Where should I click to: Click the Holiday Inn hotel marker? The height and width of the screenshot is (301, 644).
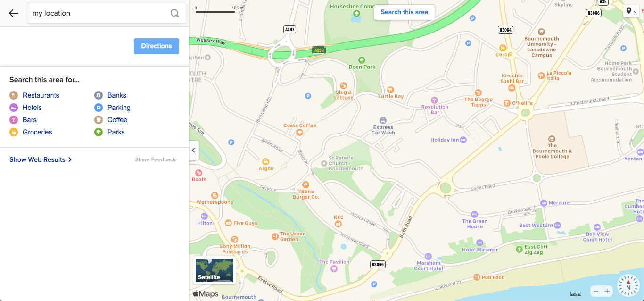pos(463,140)
